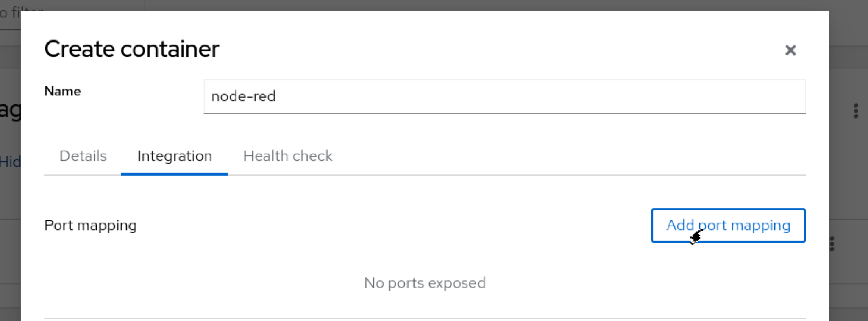
Task: Open upper kebab menu behind dialog
Action: pyautogui.click(x=856, y=111)
